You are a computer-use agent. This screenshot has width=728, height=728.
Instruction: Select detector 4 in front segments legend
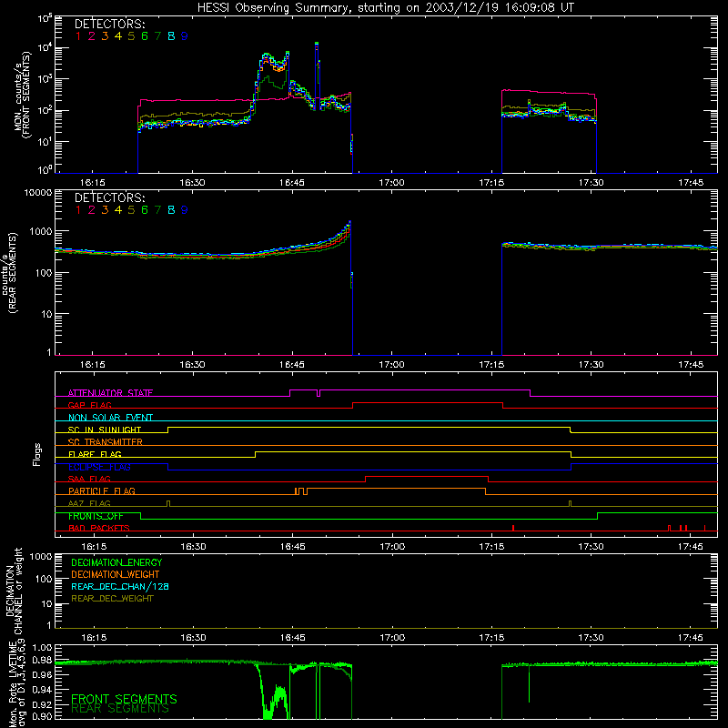pyautogui.click(x=118, y=36)
